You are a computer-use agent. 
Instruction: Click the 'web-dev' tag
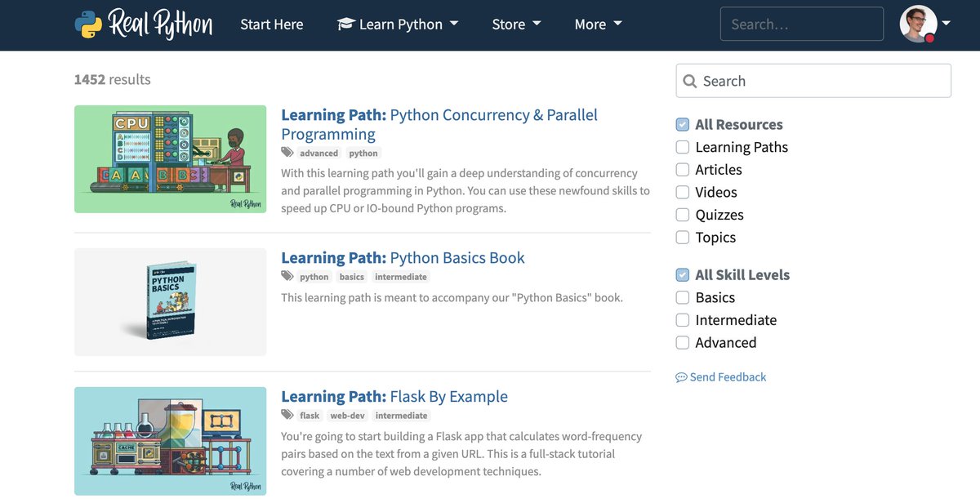[x=347, y=416]
